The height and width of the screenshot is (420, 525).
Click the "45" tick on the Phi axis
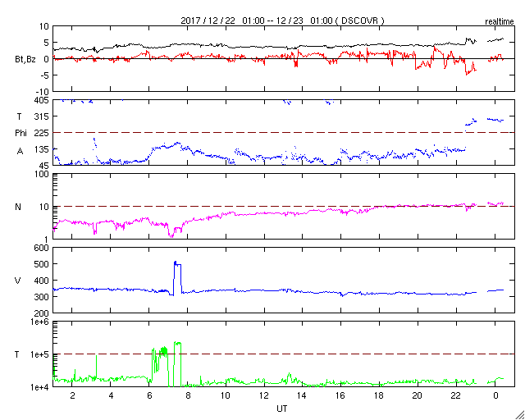44,166
